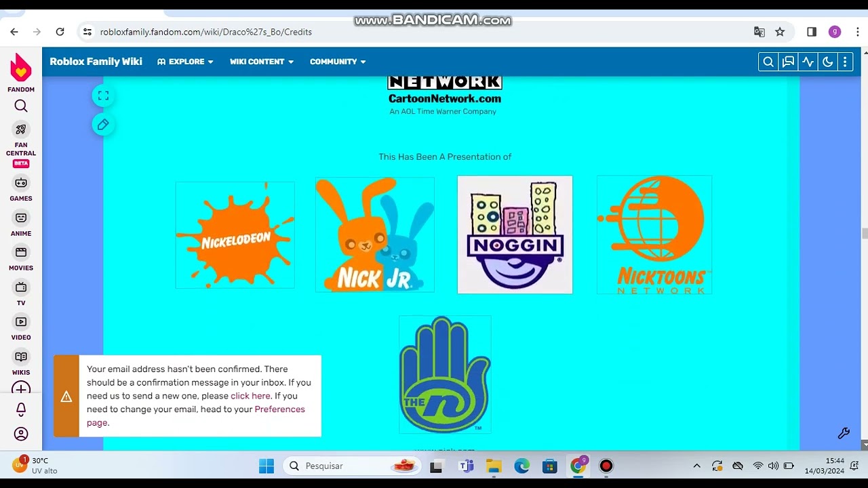Open the Discuss icon in wiki header
868x488 pixels.
(x=788, y=62)
